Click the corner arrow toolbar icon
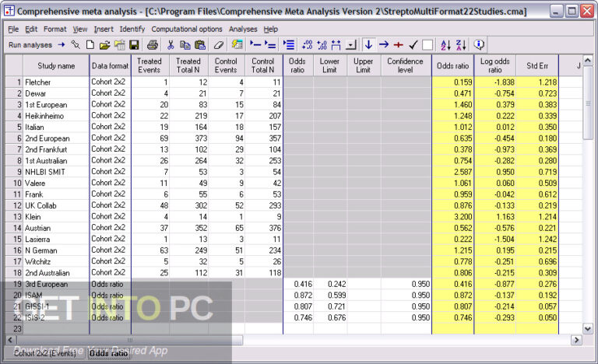 point(351,45)
